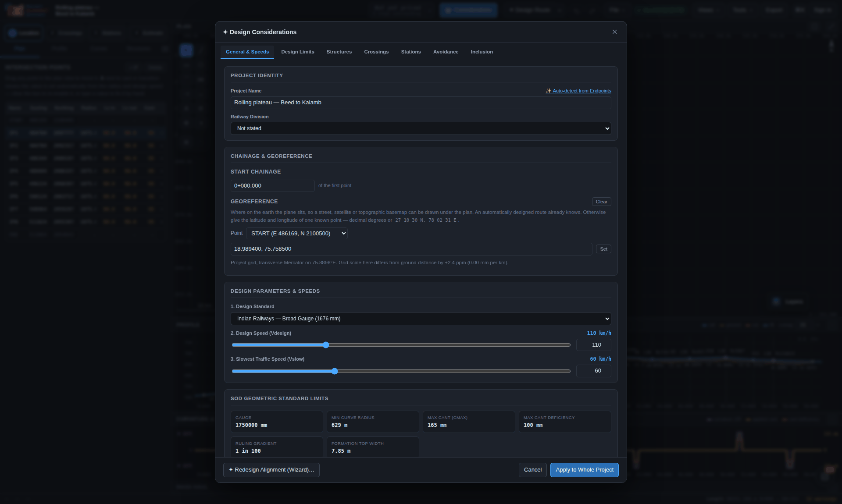Image resolution: width=842 pixels, height=504 pixels.
Task: Edit the Design Speed value 110
Action: (x=593, y=345)
